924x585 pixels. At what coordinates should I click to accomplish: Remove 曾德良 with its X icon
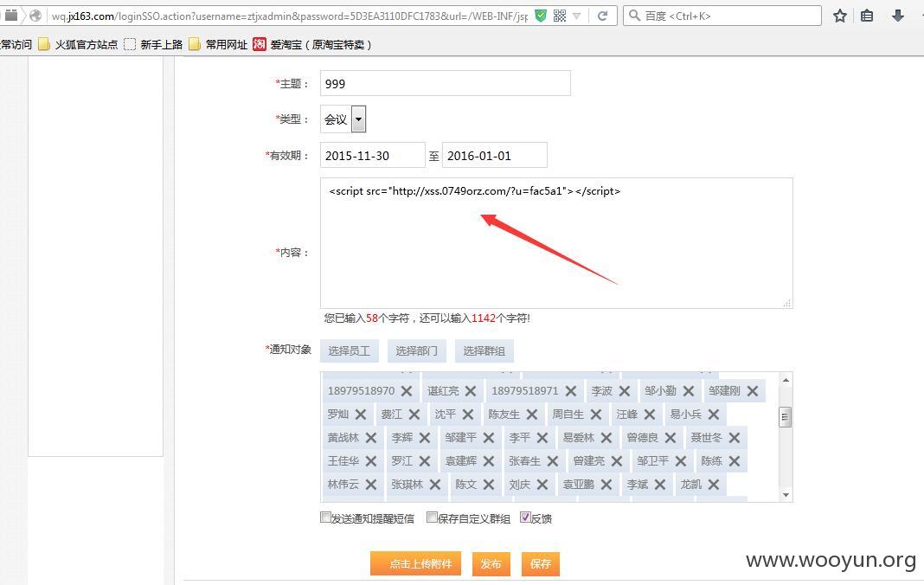670,438
